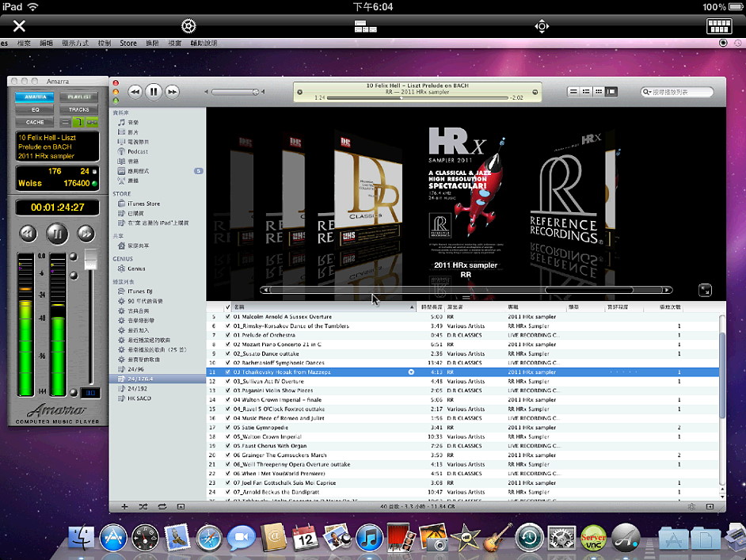The image size is (746, 560).
Task: Rewind in the Amarra player
Action: (x=28, y=233)
